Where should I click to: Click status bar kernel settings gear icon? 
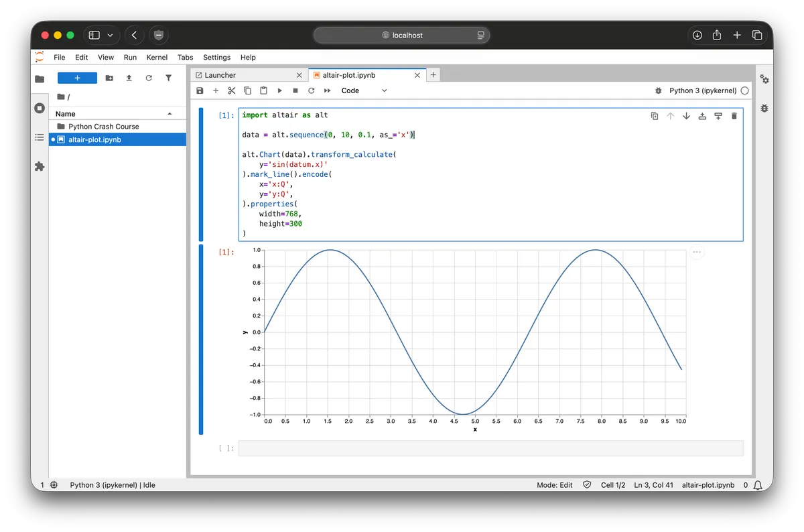point(54,484)
